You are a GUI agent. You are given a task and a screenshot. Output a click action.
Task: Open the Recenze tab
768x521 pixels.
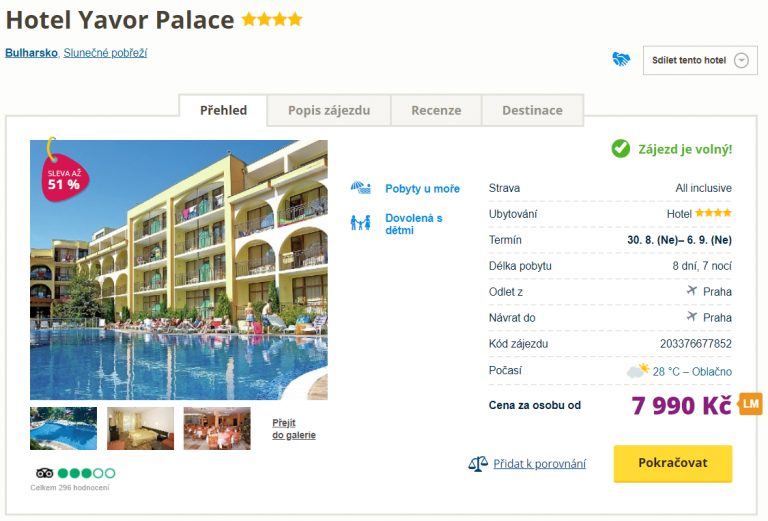[436, 111]
